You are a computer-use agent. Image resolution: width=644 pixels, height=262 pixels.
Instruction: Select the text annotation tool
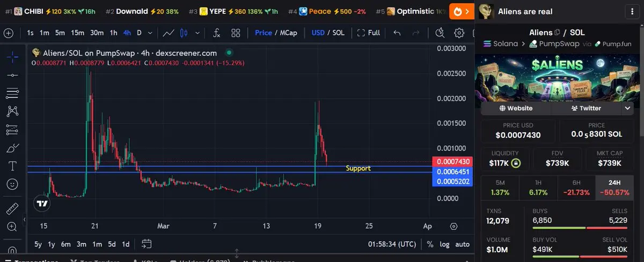pos(12,166)
